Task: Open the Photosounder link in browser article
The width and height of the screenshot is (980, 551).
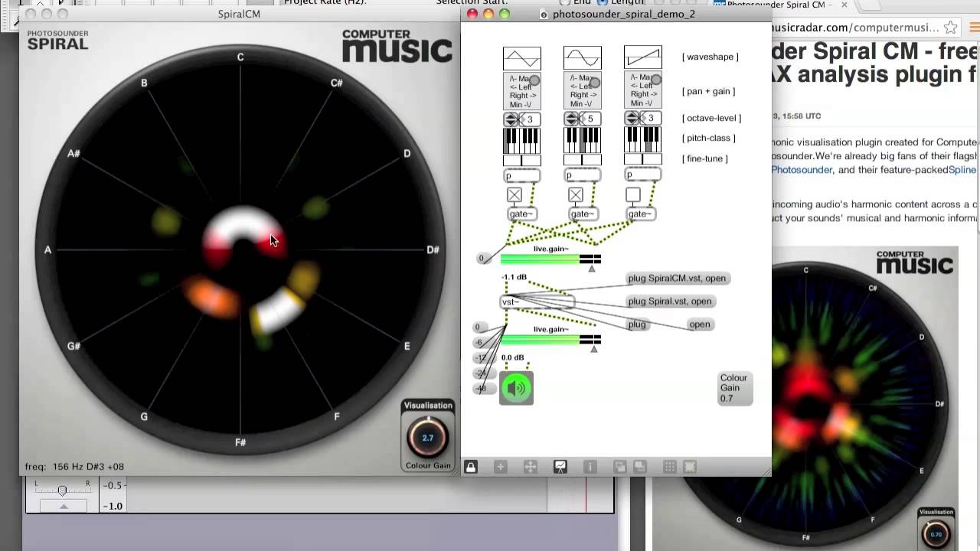Action: point(802,170)
